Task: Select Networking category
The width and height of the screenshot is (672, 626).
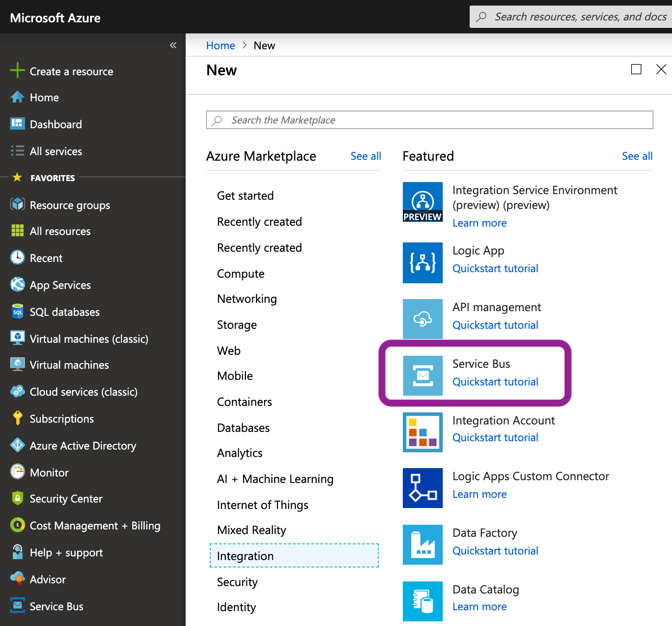Action: point(247,299)
